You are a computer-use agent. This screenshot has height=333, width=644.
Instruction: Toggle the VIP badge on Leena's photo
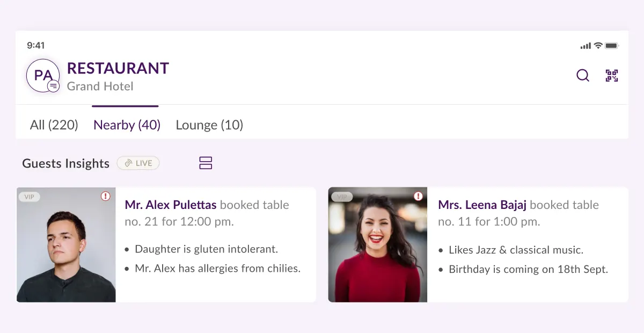pos(342,197)
